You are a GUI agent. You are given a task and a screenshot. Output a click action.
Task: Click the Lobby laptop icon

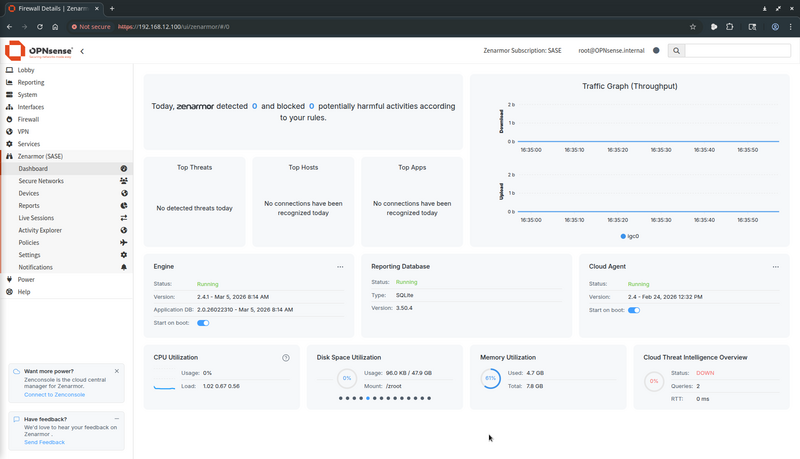9,70
